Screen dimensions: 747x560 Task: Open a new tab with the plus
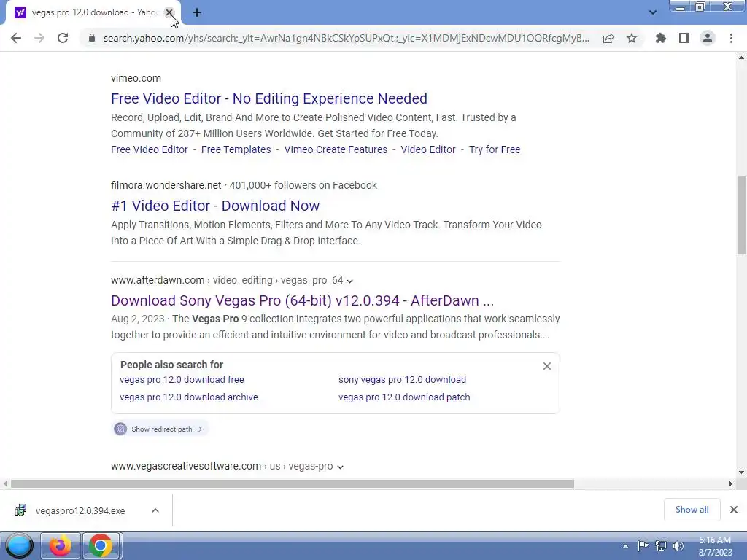197,12
